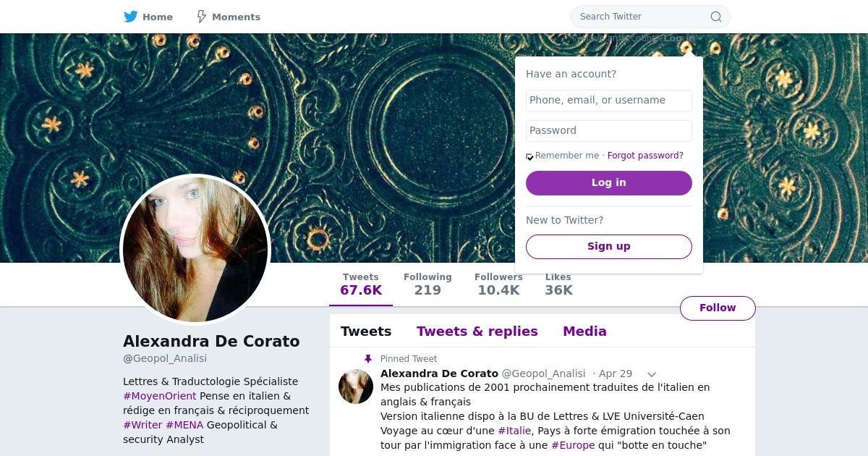868x456 pixels.
Task: Select the Tweets 67.6K stat tab
Action: click(x=361, y=284)
